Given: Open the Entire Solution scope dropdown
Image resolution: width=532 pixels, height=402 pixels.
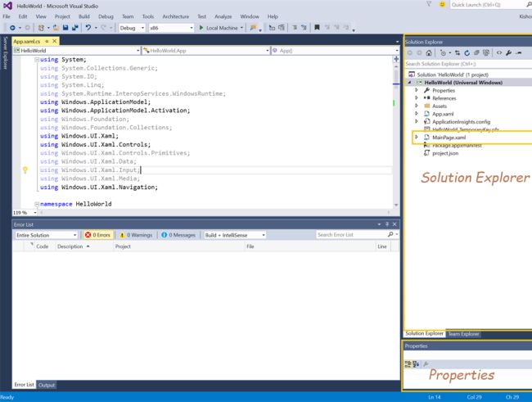Looking at the screenshot, I should (x=46, y=235).
